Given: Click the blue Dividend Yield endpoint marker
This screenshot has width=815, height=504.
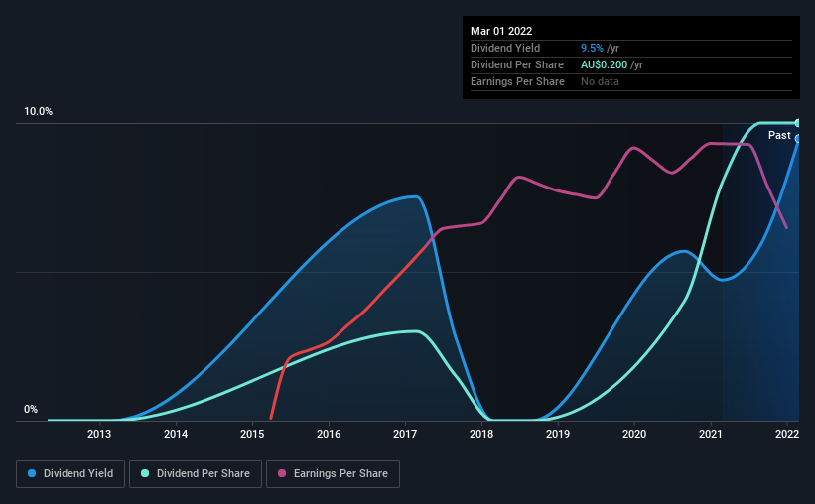Looking at the screenshot, I should tap(797, 139).
